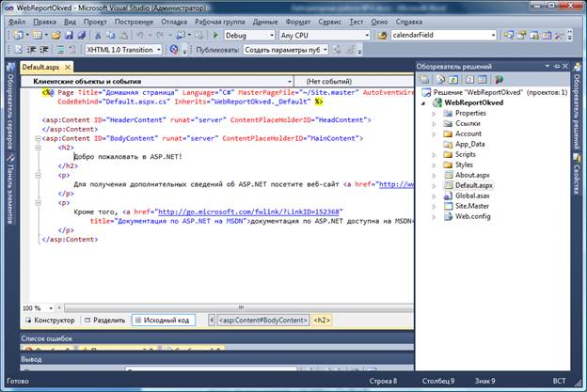Click the Add New Item toolbar icon
The width and height of the screenshot is (587, 392).
[38, 36]
